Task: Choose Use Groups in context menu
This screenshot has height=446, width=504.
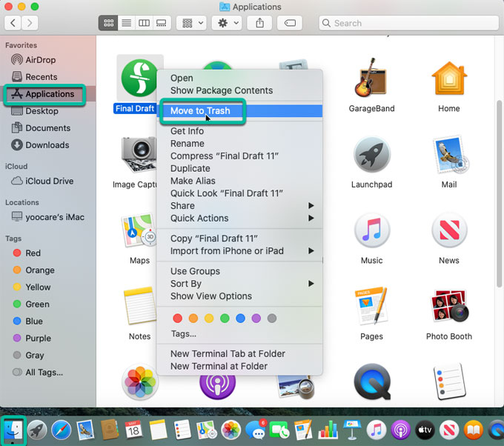Action: click(239, 271)
